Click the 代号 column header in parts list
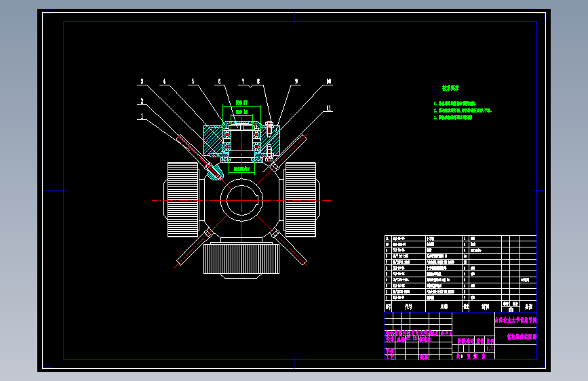 (408, 306)
